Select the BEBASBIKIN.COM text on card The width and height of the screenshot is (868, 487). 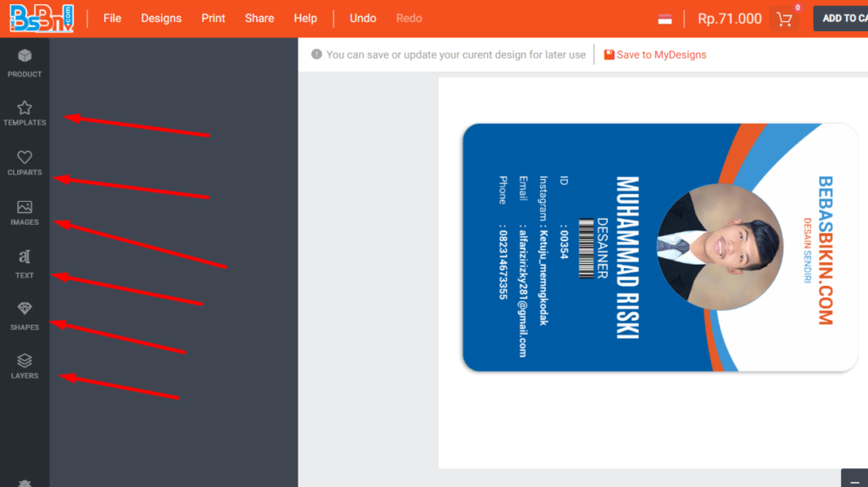pos(826,250)
